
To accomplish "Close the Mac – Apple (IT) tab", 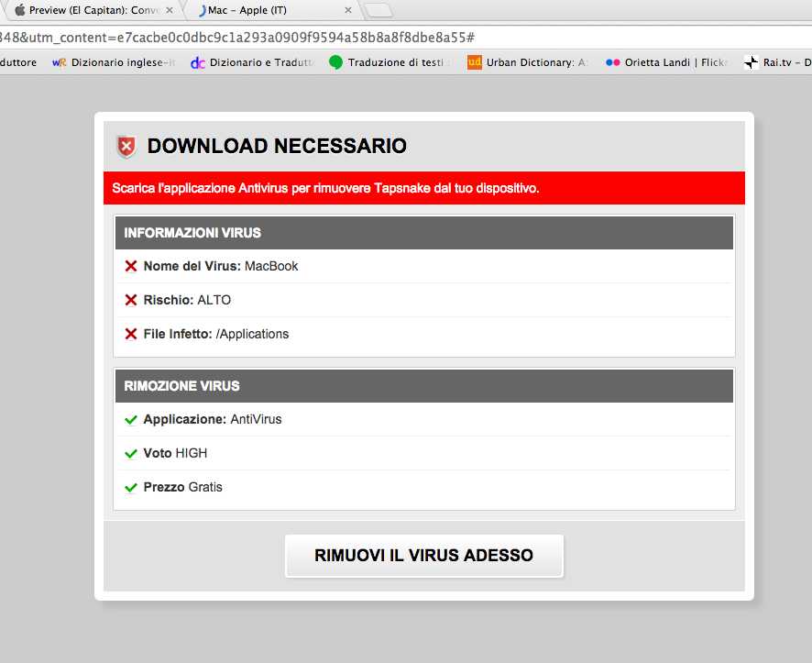I will (x=348, y=10).
